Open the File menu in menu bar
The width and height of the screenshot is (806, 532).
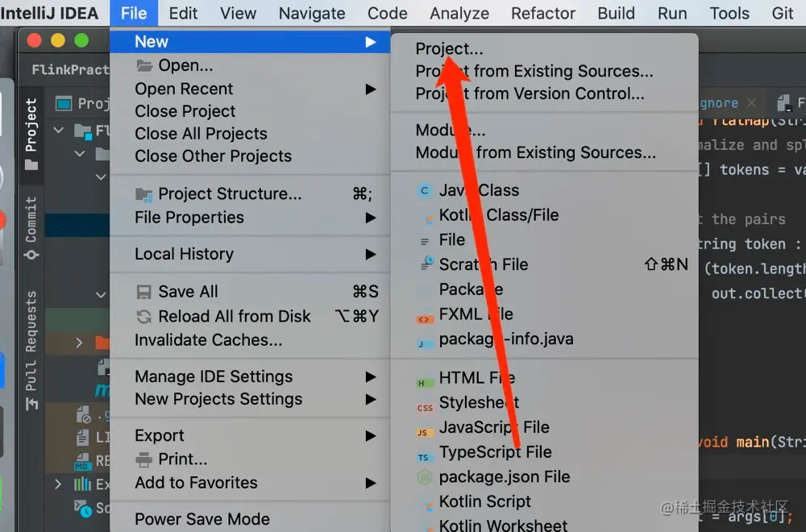point(134,13)
